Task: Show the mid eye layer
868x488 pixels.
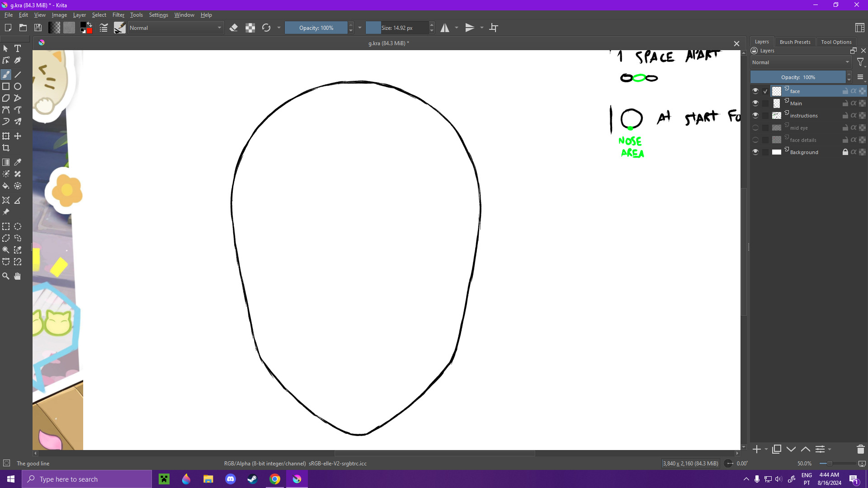Action: point(755,128)
